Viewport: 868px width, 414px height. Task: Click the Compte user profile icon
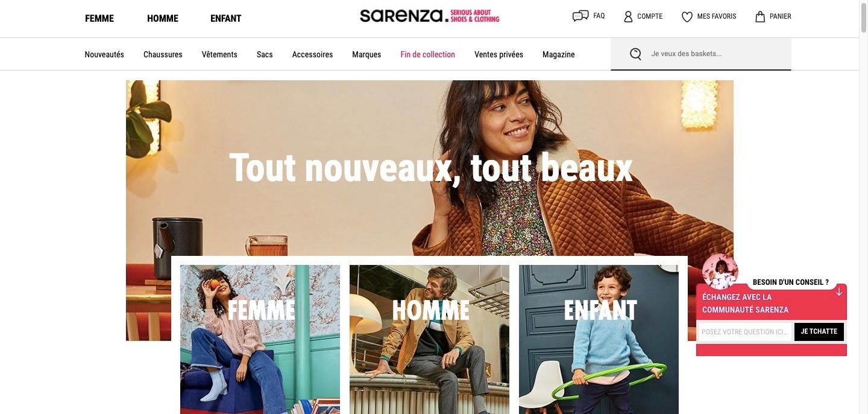(628, 16)
